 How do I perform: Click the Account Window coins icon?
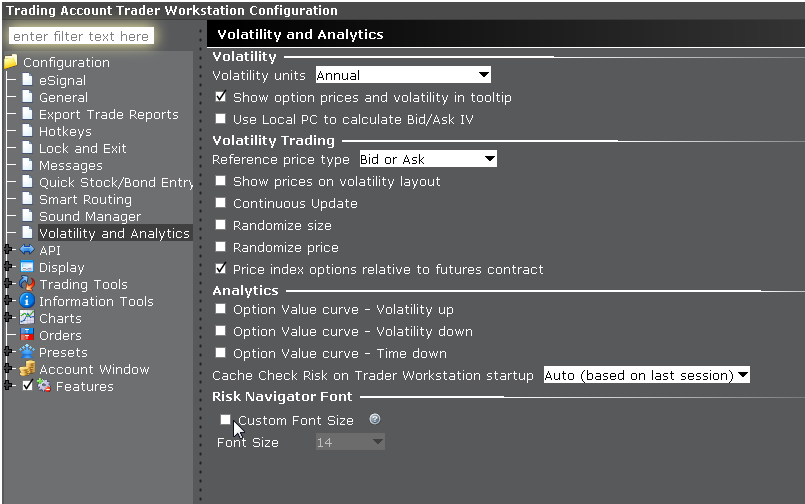(27, 369)
